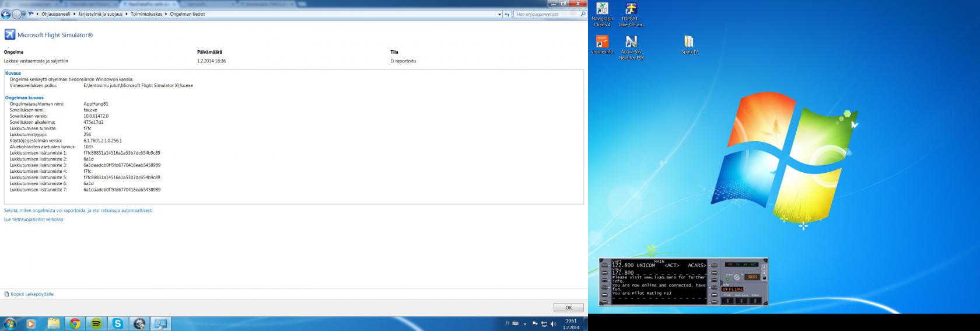Open the Windows Start button
Image resolution: width=980 pixels, height=331 pixels.
pos(10,323)
